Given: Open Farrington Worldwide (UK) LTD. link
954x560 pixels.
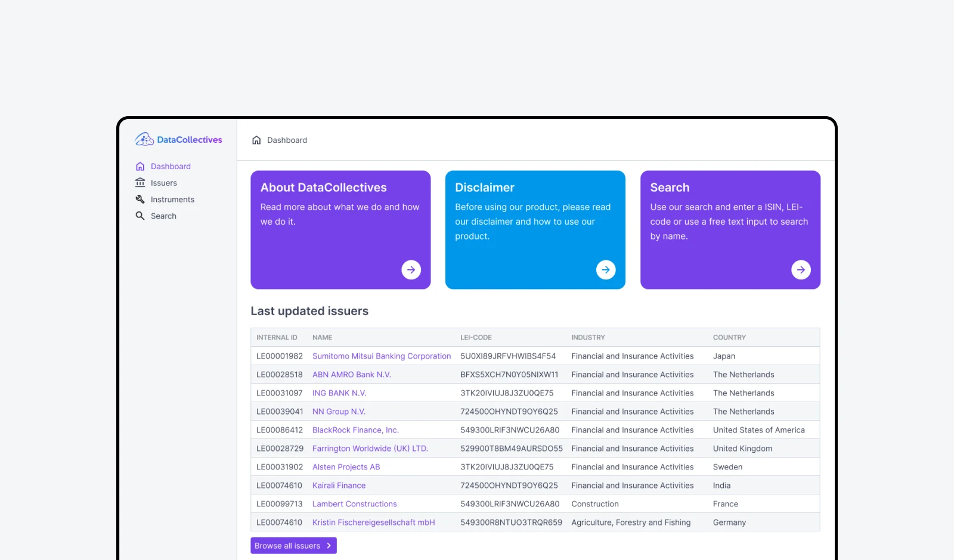Looking at the screenshot, I should tap(370, 448).
